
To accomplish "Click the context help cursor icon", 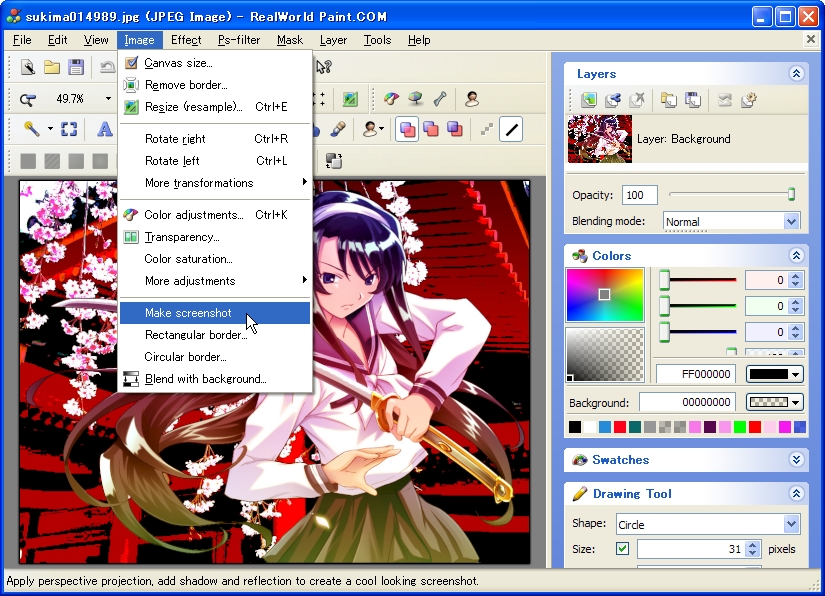I will click(324, 67).
